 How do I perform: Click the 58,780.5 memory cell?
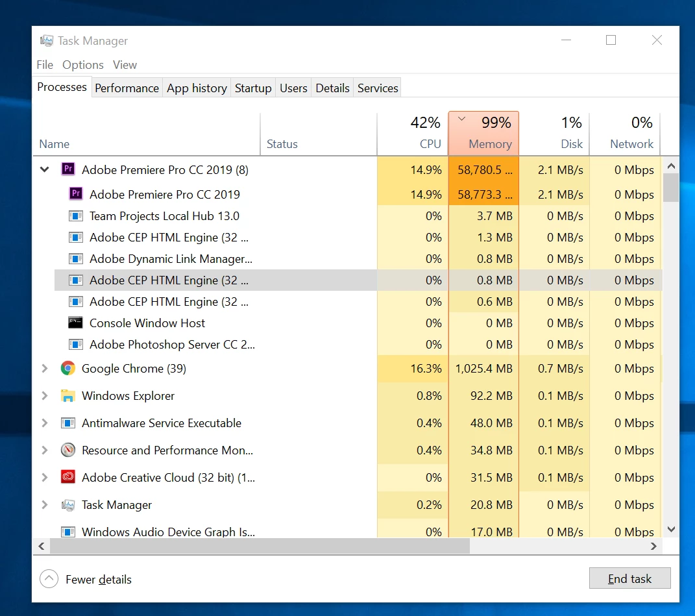(483, 169)
